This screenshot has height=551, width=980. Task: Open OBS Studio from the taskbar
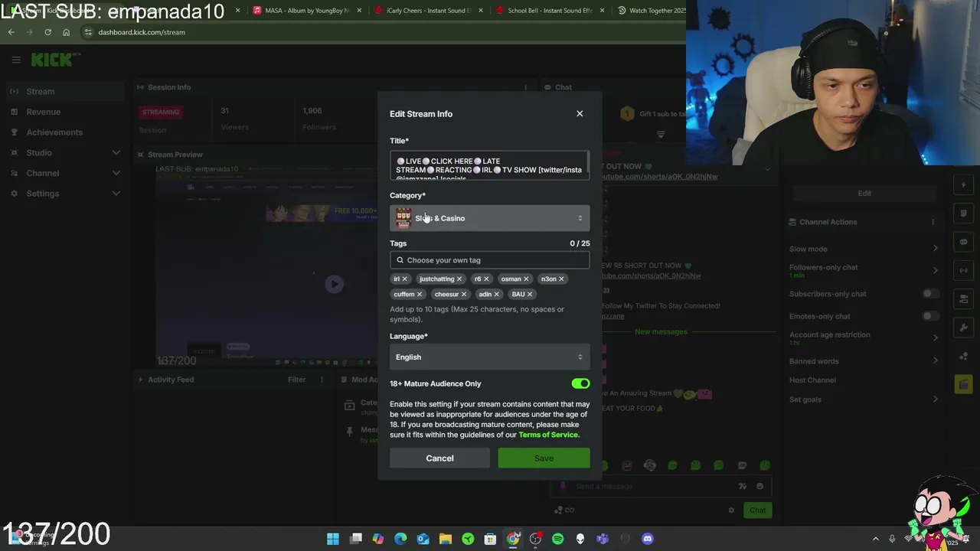(x=535, y=539)
